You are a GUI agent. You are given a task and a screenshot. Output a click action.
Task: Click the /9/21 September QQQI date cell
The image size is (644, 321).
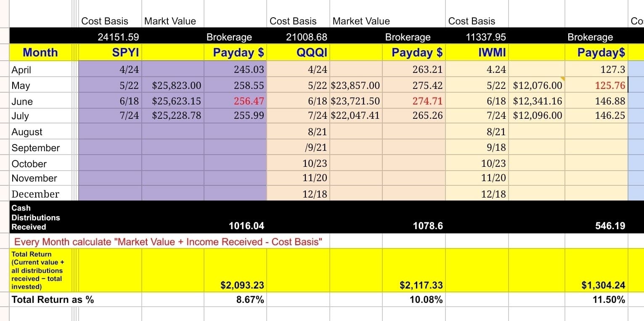[298, 147]
